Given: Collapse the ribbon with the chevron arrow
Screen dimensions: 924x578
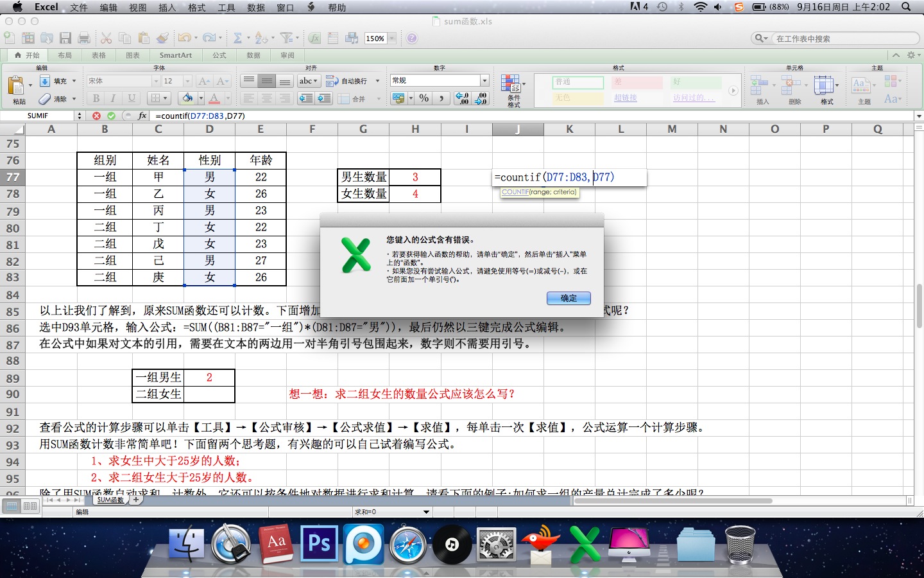Looking at the screenshot, I should pos(896,55).
